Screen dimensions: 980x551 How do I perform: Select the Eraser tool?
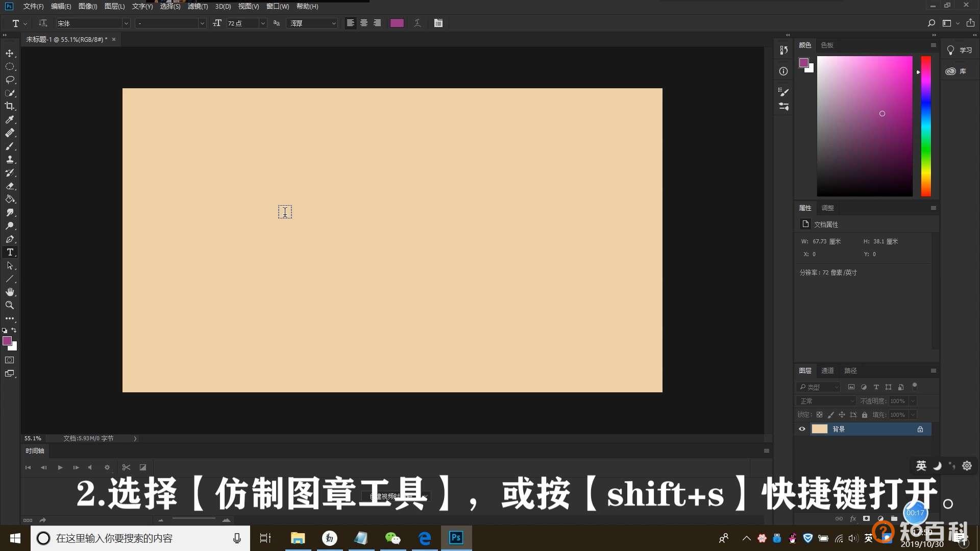pyautogui.click(x=10, y=186)
